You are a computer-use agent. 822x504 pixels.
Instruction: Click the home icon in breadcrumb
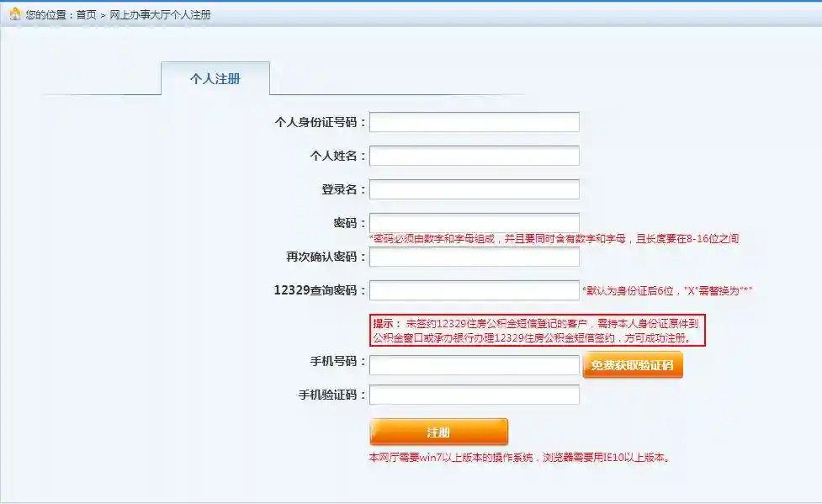coord(15,14)
